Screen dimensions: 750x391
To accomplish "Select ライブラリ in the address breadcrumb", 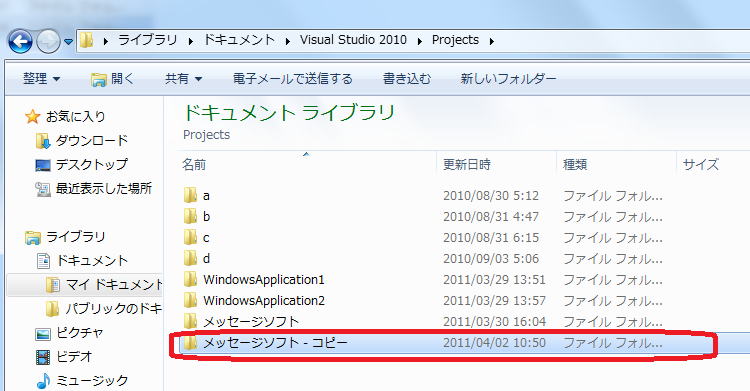I will coord(147,40).
